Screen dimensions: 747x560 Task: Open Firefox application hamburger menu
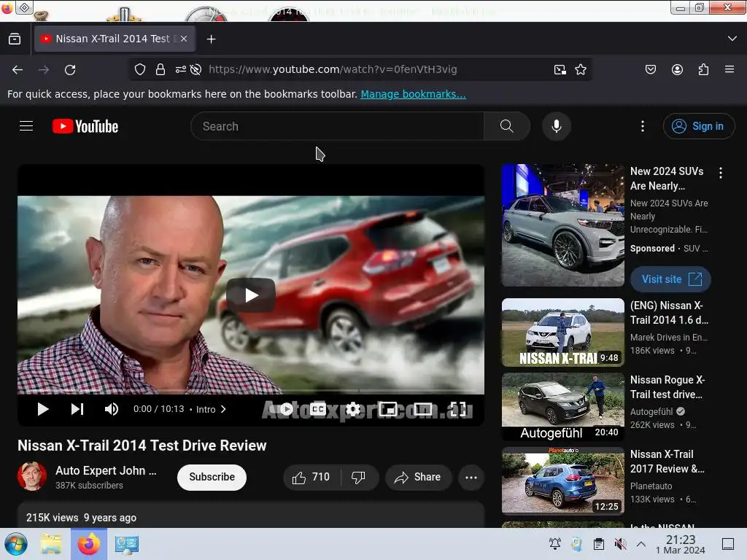coord(729,69)
